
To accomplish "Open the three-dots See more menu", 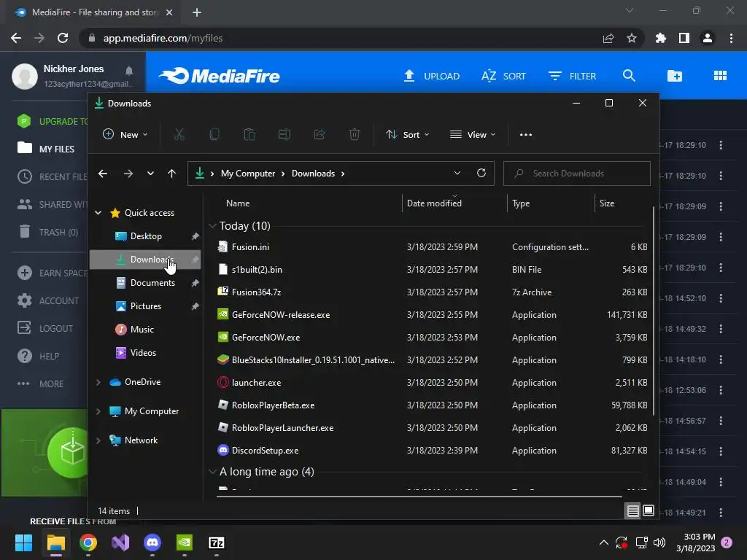I will click(x=526, y=135).
